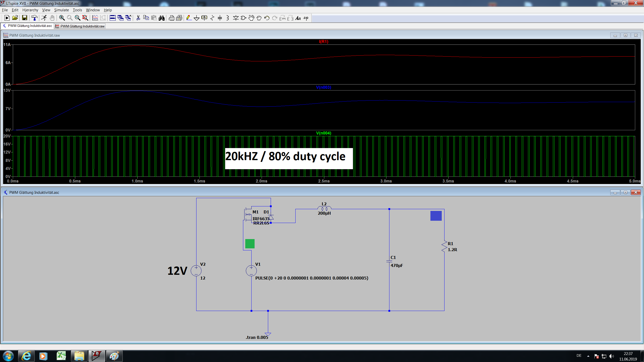Place an Inductor from the toolbar
This screenshot has height=362, width=644.
tap(228, 18)
